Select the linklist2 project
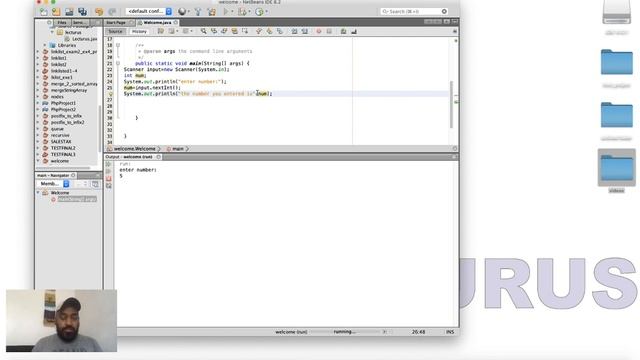 click(x=59, y=64)
